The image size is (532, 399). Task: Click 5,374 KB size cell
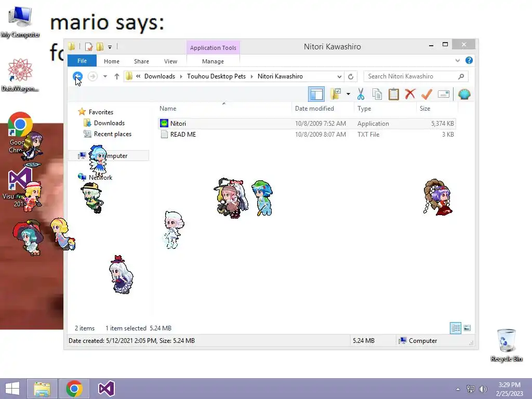point(443,124)
